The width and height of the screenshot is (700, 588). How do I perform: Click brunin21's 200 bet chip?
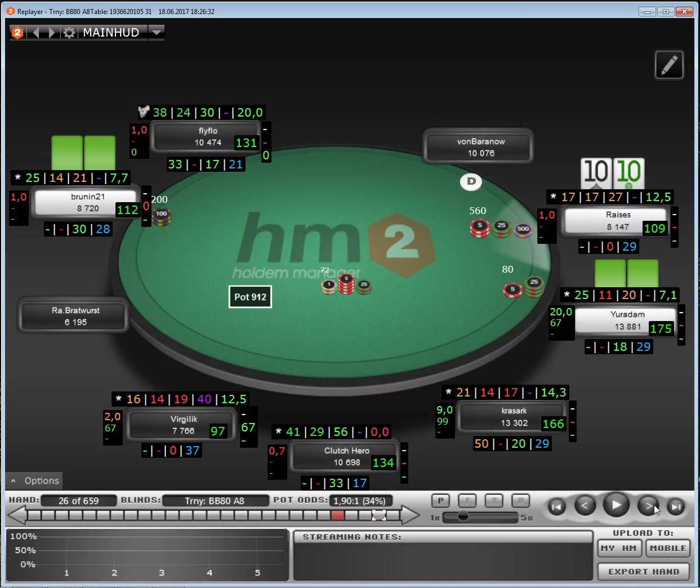pyautogui.click(x=161, y=217)
